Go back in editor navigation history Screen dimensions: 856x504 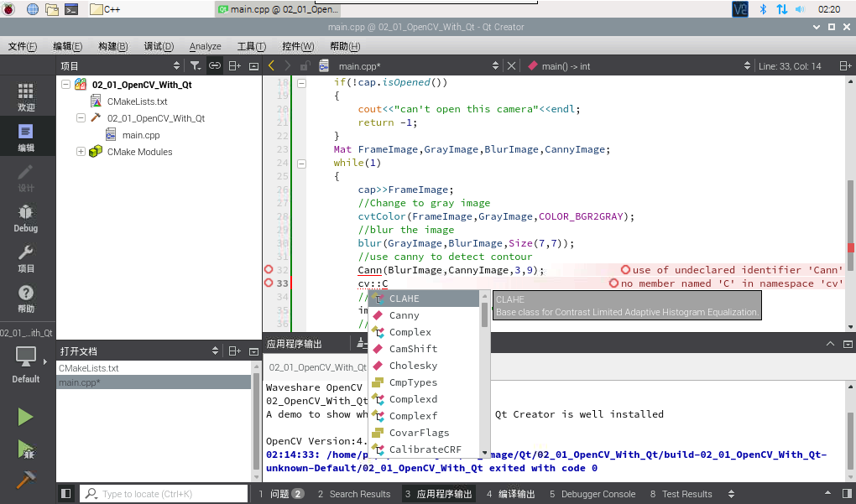click(271, 66)
